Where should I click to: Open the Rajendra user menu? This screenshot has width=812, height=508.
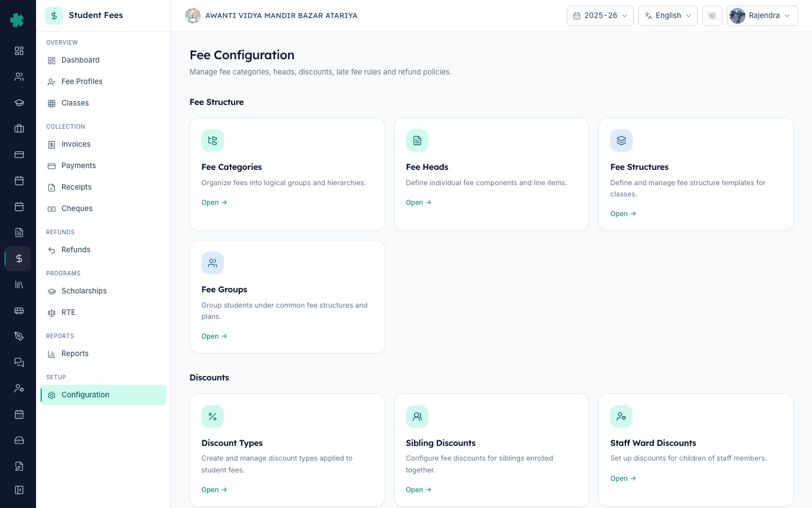(x=762, y=16)
